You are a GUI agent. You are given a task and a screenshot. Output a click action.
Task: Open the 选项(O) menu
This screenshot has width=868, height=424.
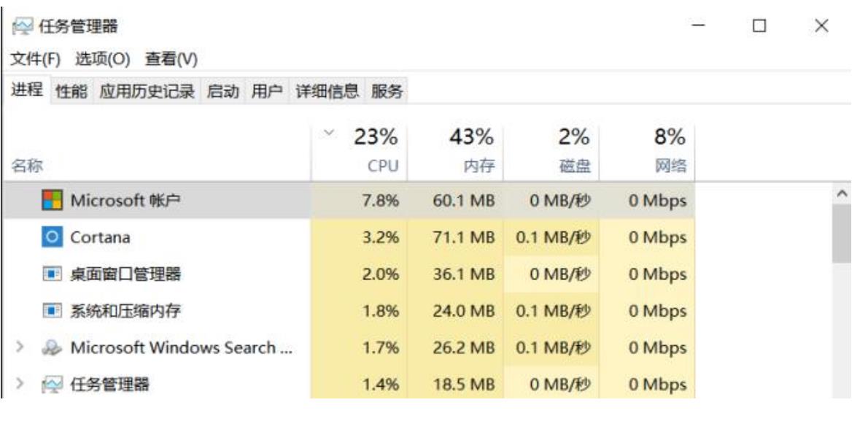pos(102,58)
